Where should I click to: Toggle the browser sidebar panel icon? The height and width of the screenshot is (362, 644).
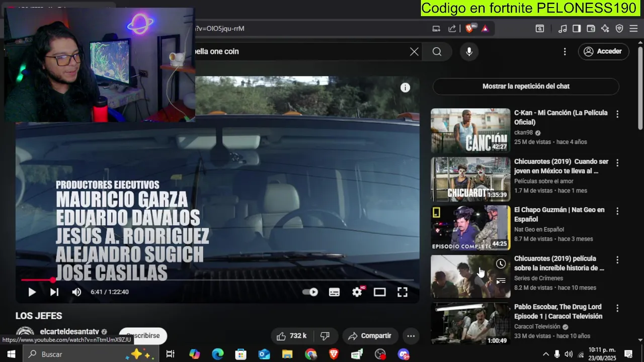[x=577, y=29]
